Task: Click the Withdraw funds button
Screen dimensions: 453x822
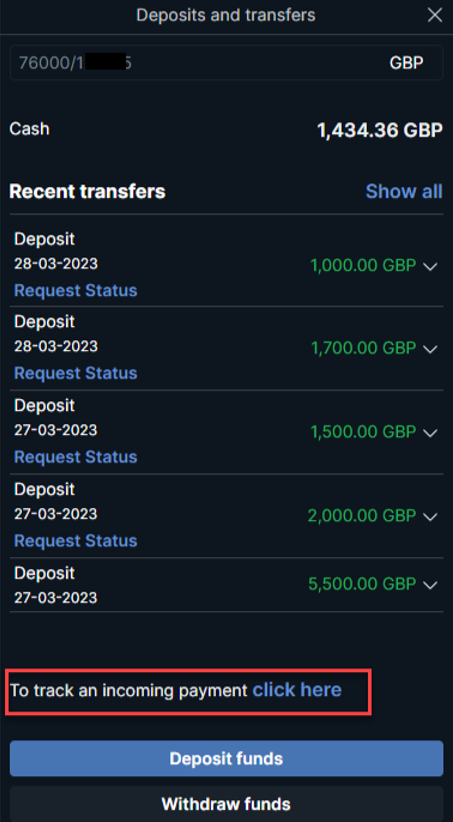Action: click(x=226, y=804)
